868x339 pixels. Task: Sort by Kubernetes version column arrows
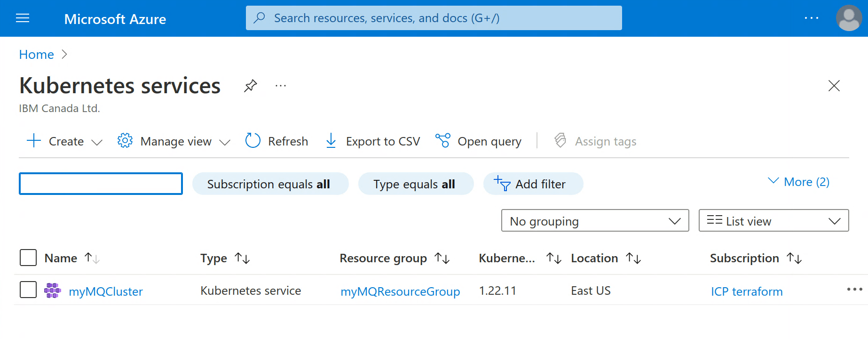tap(554, 258)
